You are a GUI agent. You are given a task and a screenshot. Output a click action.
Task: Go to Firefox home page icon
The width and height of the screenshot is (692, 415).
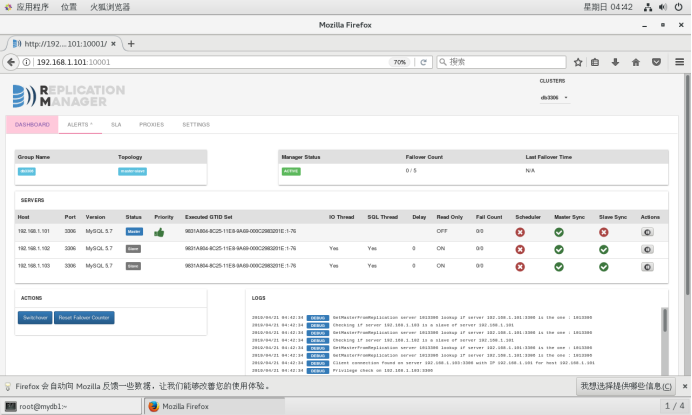(636, 62)
